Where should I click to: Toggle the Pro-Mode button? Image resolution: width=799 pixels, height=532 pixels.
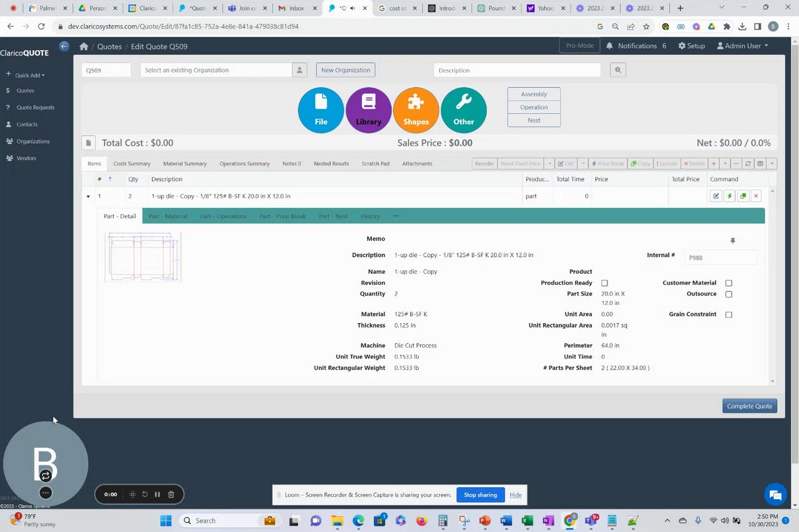(x=580, y=46)
